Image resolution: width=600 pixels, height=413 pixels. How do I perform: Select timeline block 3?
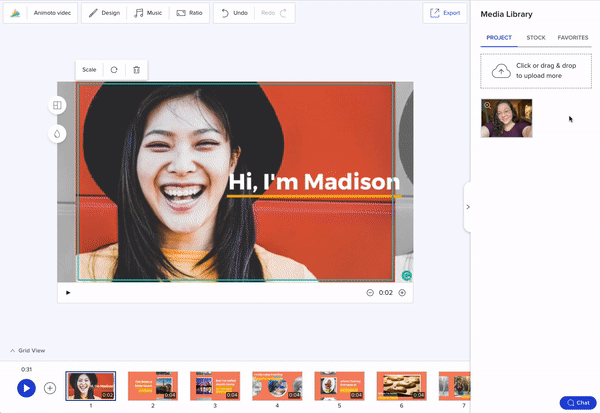tap(215, 386)
